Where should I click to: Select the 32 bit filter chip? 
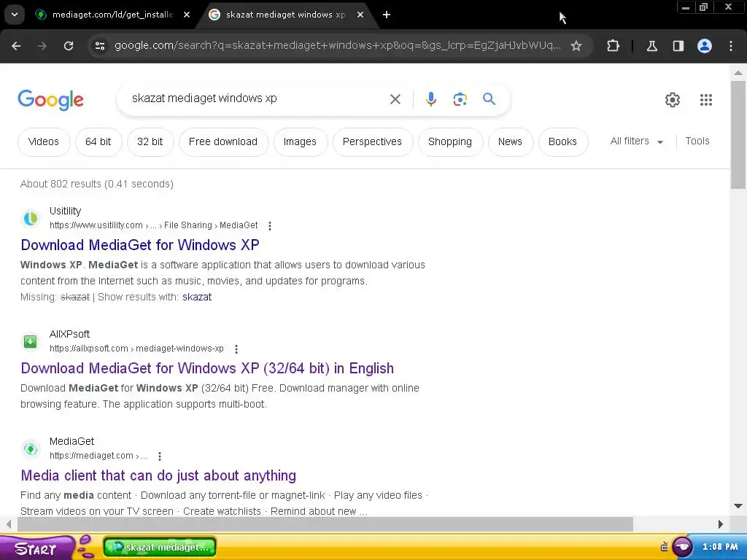pyautogui.click(x=150, y=142)
